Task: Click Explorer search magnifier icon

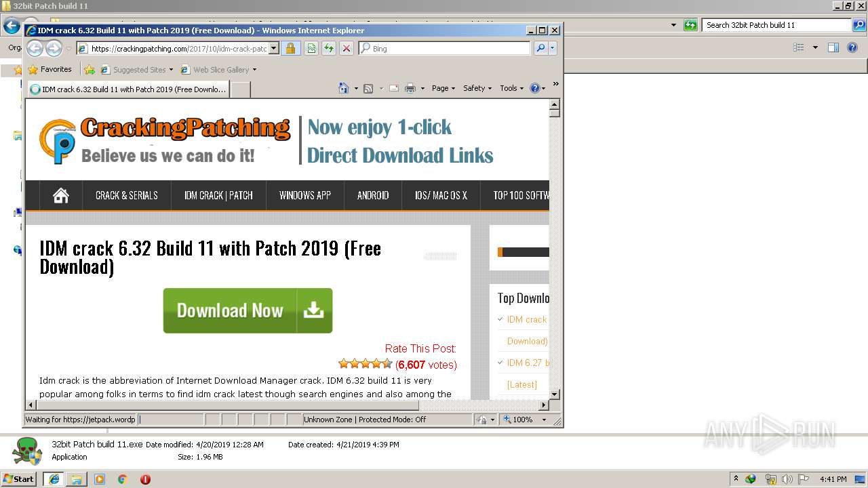Action: coord(859,25)
